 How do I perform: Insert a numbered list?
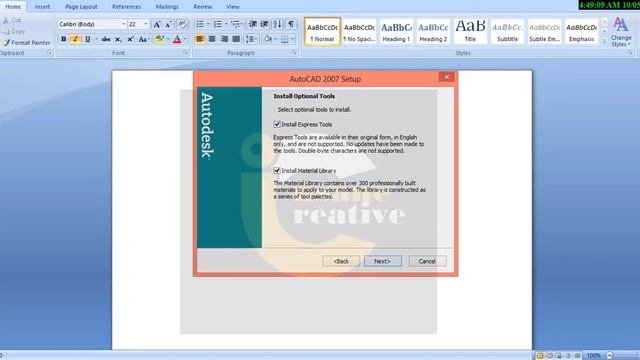click(x=218, y=24)
